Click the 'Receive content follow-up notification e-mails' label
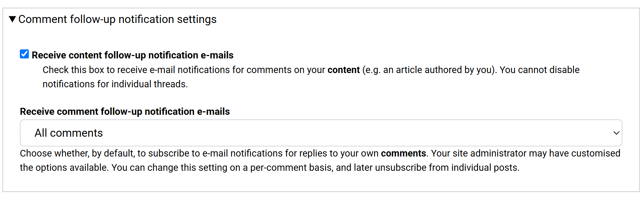Viewport: 644px width, 200px height. point(132,55)
